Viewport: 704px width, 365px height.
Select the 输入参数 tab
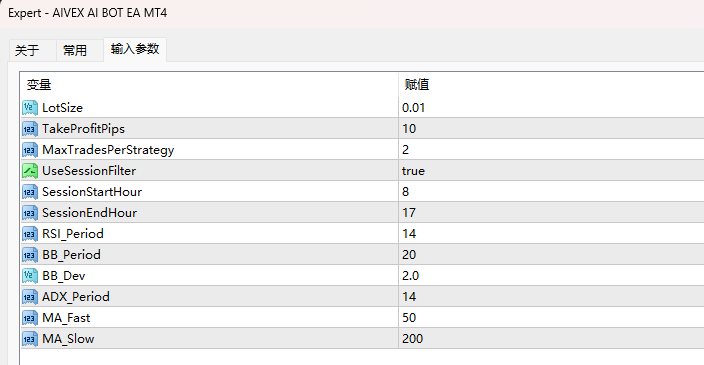coord(135,49)
